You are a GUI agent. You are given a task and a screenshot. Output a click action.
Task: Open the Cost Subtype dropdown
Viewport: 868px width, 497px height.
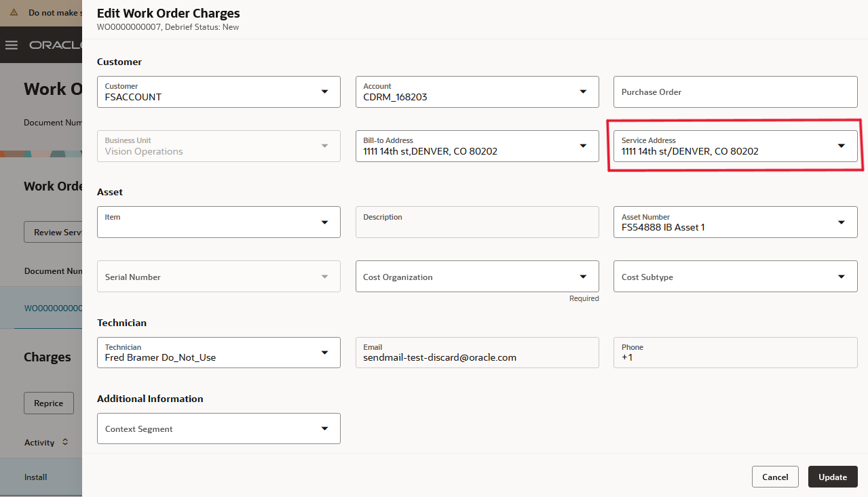point(842,277)
